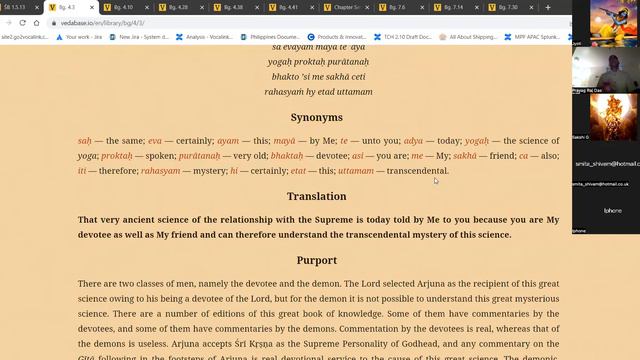The width and height of the screenshot is (640, 360).
Task: Click the verse line 'bhakto 'si me sakhā ceti'
Action: coord(318,77)
